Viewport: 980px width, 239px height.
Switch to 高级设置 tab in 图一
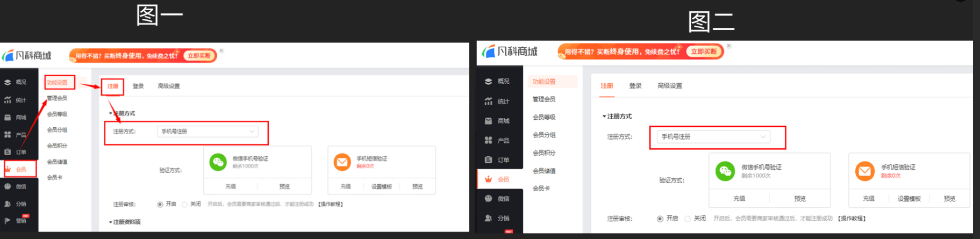pyautogui.click(x=169, y=86)
